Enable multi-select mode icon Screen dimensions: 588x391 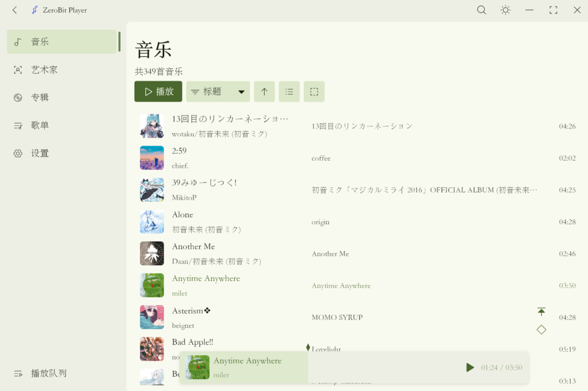point(314,91)
